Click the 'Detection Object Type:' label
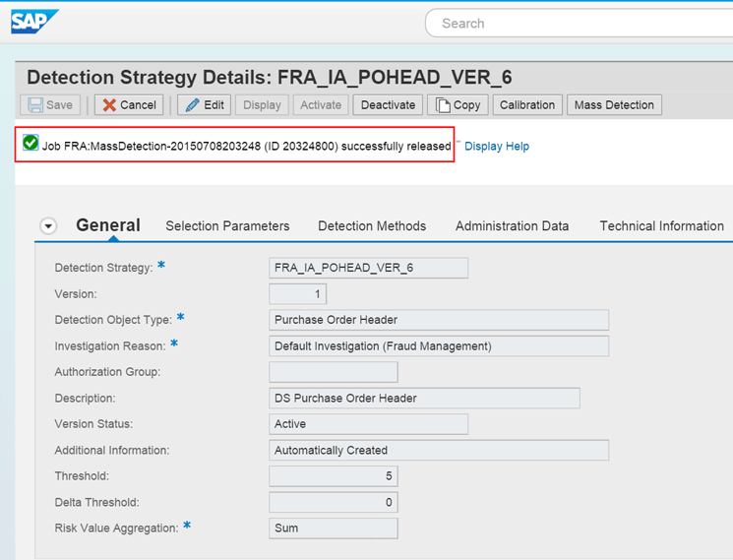This screenshot has height=560, width=733. click(x=113, y=320)
